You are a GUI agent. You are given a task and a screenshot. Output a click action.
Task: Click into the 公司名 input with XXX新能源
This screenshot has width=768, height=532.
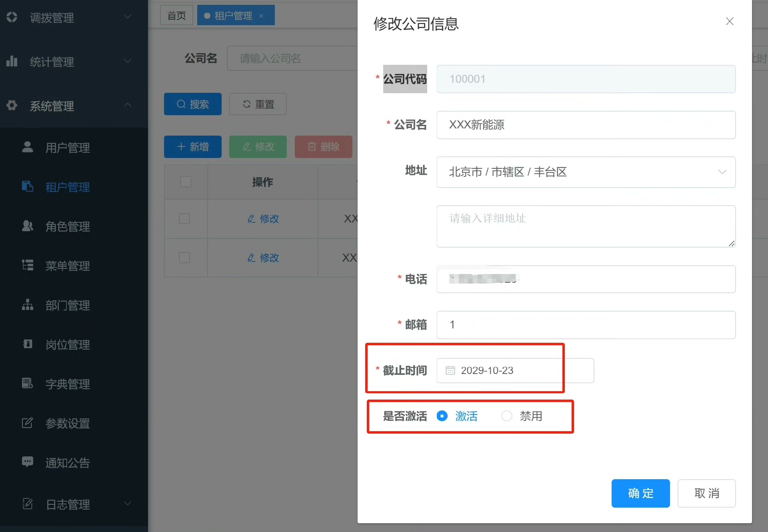(586, 125)
